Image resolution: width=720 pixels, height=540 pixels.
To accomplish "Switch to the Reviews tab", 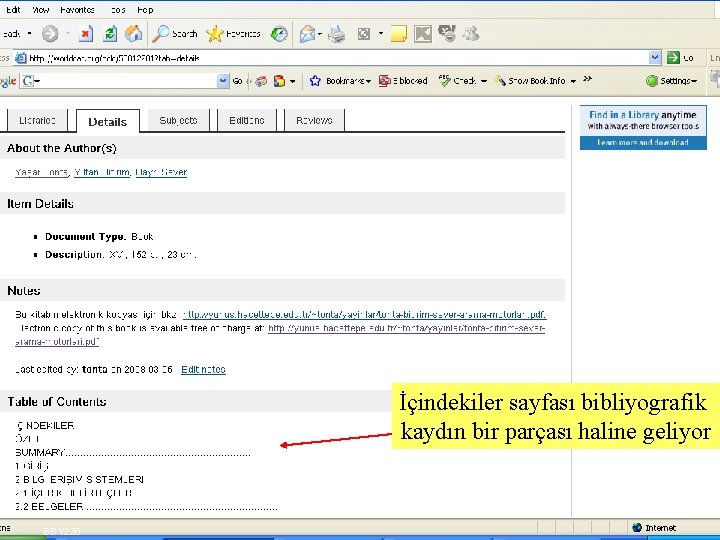I will tap(314, 120).
